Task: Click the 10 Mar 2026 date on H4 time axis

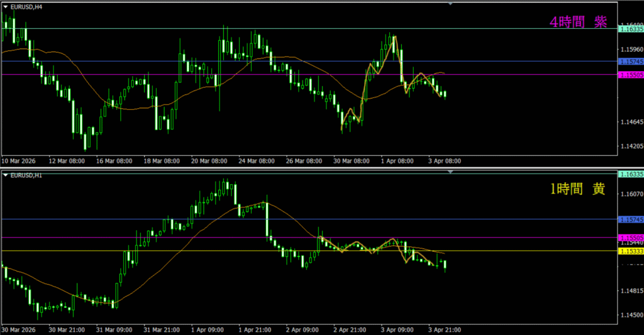Action: coord(19,161)
